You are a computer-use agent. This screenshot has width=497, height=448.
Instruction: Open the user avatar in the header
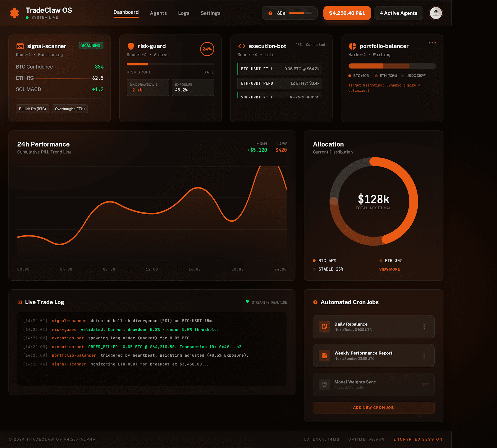pyautogui.click(x=436, y=13)
